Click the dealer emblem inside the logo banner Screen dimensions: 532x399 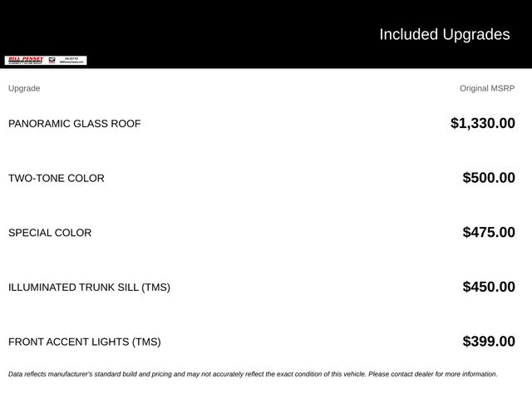pos(52,61)
